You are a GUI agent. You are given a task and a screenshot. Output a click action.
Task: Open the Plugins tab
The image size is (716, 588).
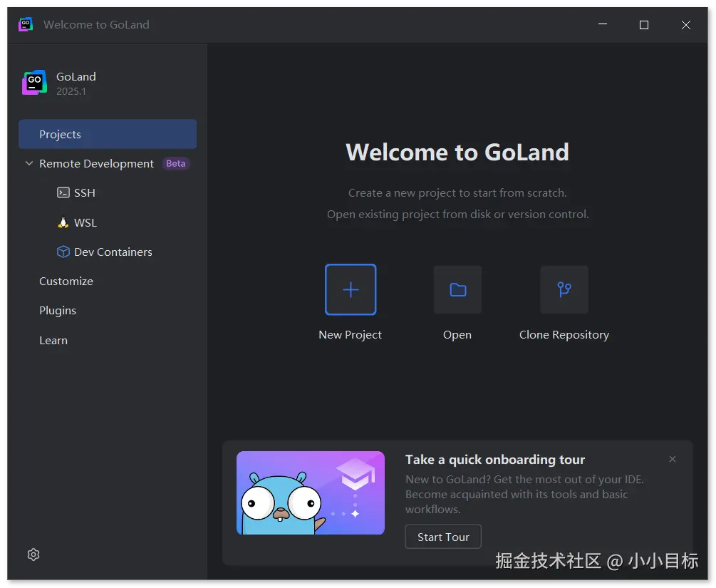point(58,311)
